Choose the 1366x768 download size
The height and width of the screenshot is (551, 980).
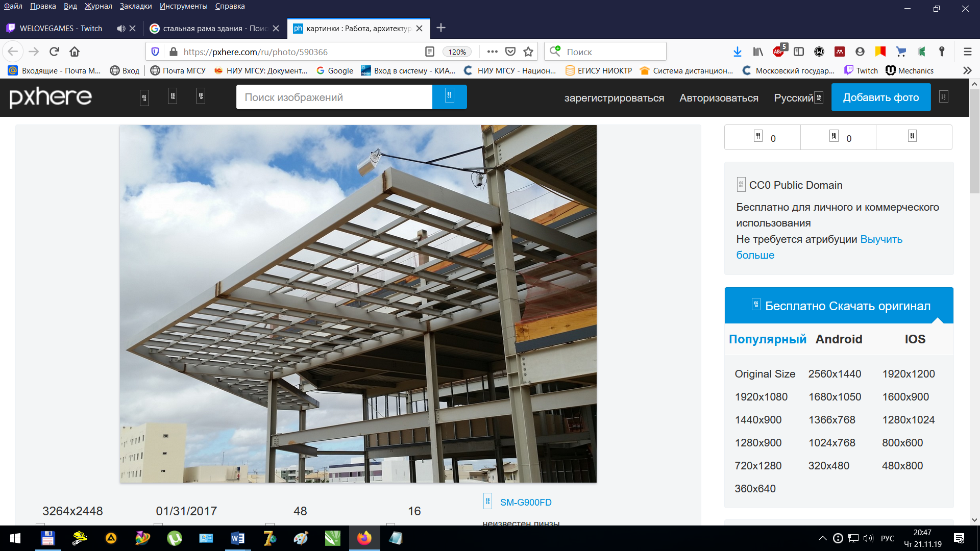pos(831,420)
